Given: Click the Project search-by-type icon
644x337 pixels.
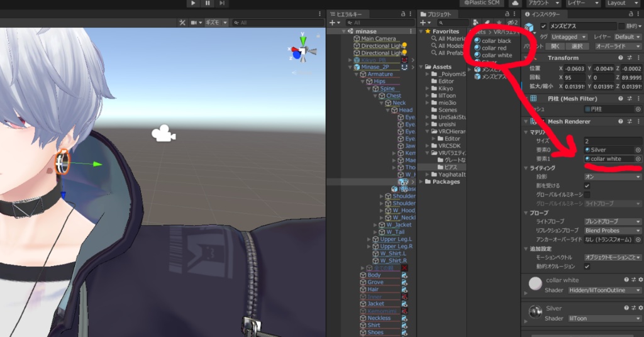Looking at the screenshot, I should pyautogui.click(x=475, y=23).
